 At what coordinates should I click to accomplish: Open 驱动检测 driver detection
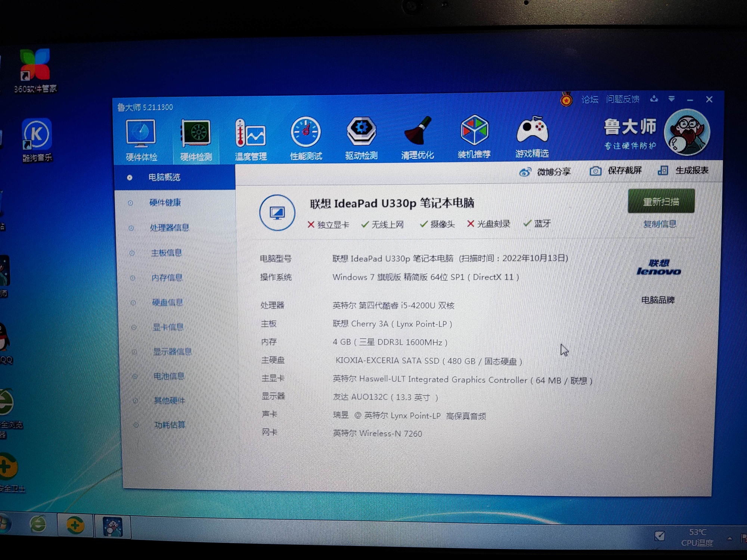(x=361, y=139)
